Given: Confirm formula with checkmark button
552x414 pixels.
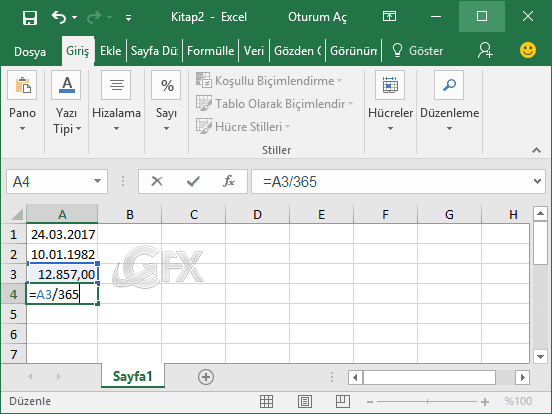Looking at the screenshot, I should pyautogui.click(x=193, y=181).
